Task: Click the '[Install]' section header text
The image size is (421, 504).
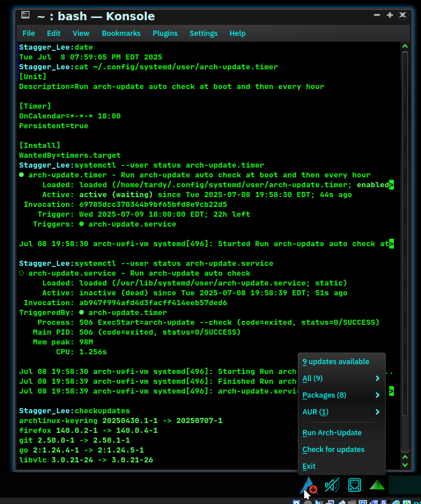Action: pyautogui.click(x=39, y=146)
